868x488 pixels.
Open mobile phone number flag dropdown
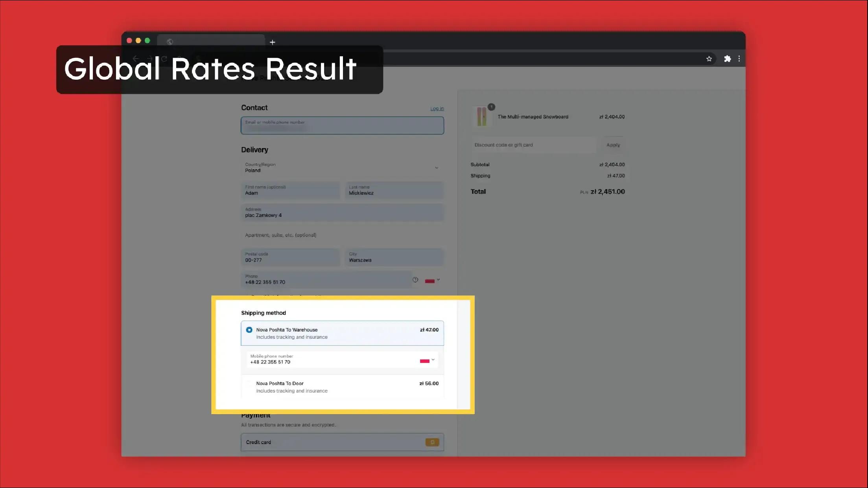427,360
